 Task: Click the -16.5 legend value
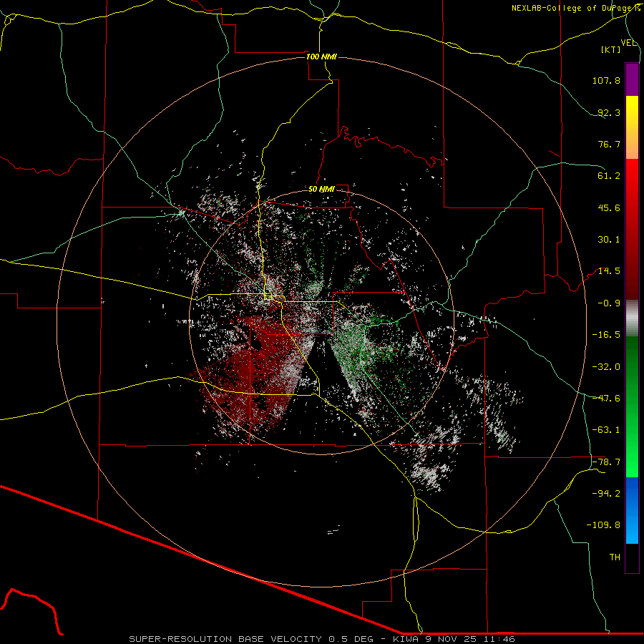tap(606, 335)
